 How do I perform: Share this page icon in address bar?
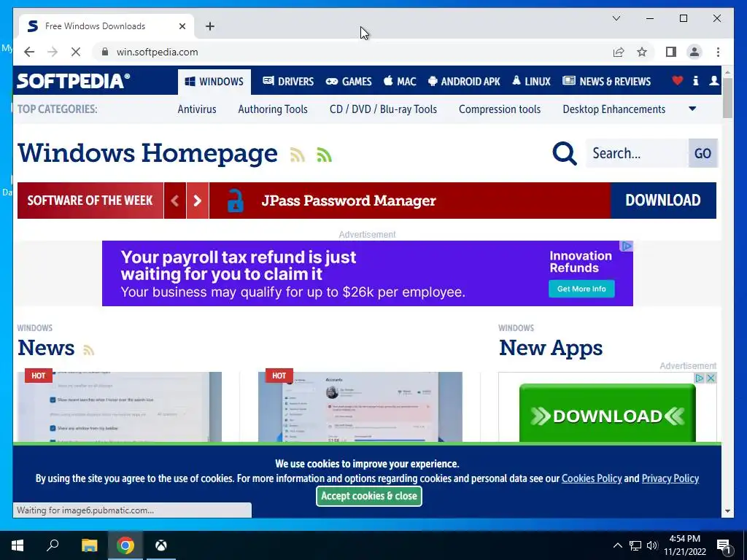pos(619,52)
